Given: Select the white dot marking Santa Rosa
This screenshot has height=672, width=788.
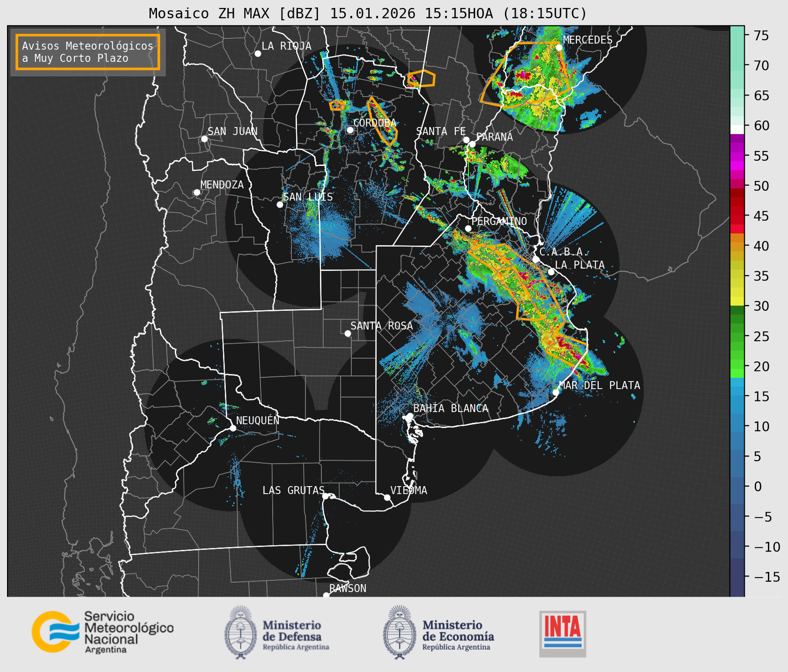Looking at the screenshot, I should pyautogui.click(x=348, y=334).
